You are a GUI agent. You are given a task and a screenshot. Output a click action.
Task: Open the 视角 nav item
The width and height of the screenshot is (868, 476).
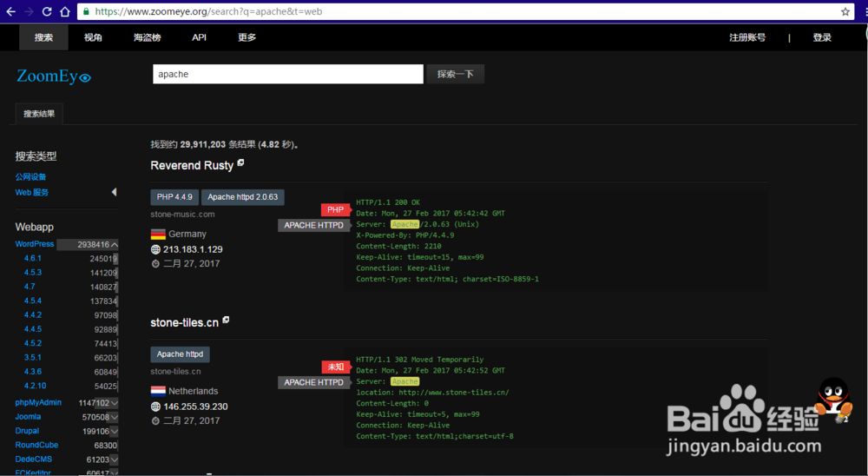[x=93, y=37]
